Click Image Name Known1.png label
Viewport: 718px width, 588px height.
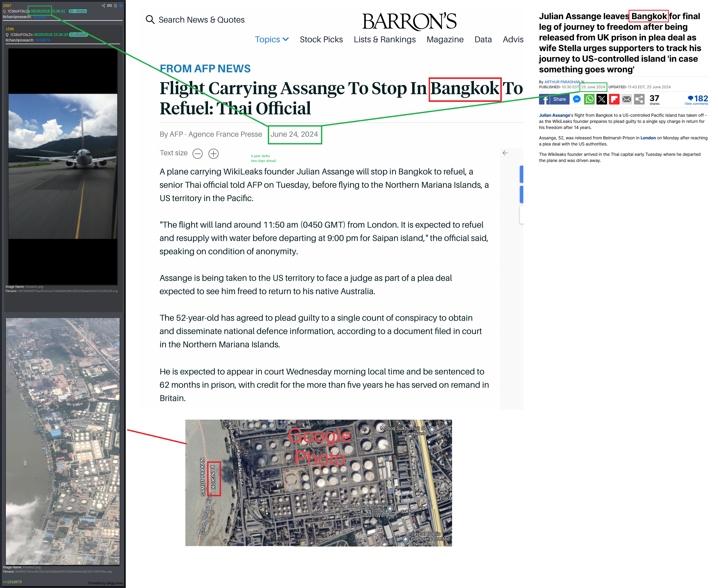(24, 286)
